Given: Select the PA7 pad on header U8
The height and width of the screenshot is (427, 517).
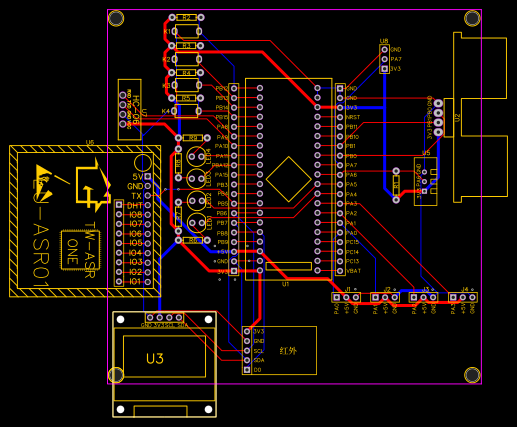Looking at the screenshot, I should click(x=385, y=59).
